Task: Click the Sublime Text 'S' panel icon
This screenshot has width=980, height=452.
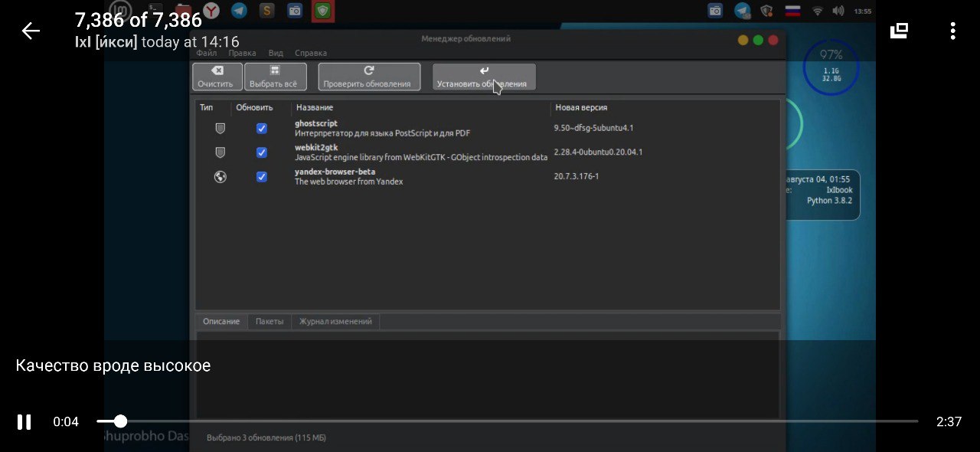Action: 266,11
